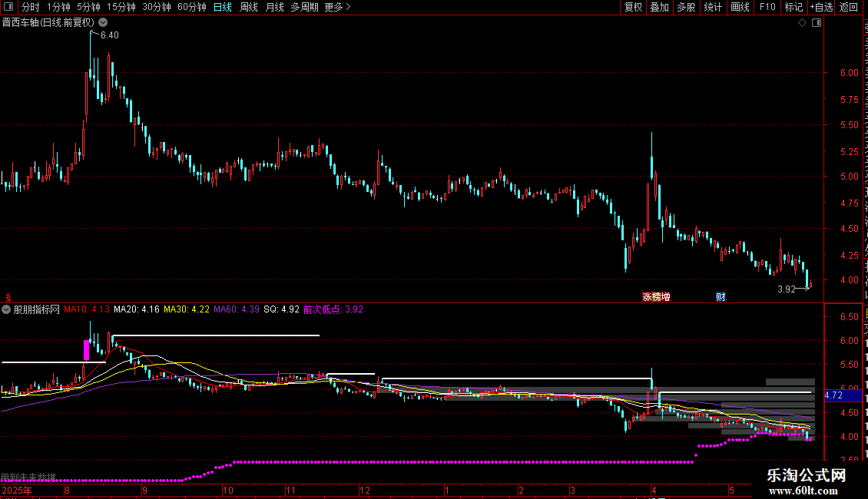Click the MA60: 4.39 indicator value

click(237, 309)
